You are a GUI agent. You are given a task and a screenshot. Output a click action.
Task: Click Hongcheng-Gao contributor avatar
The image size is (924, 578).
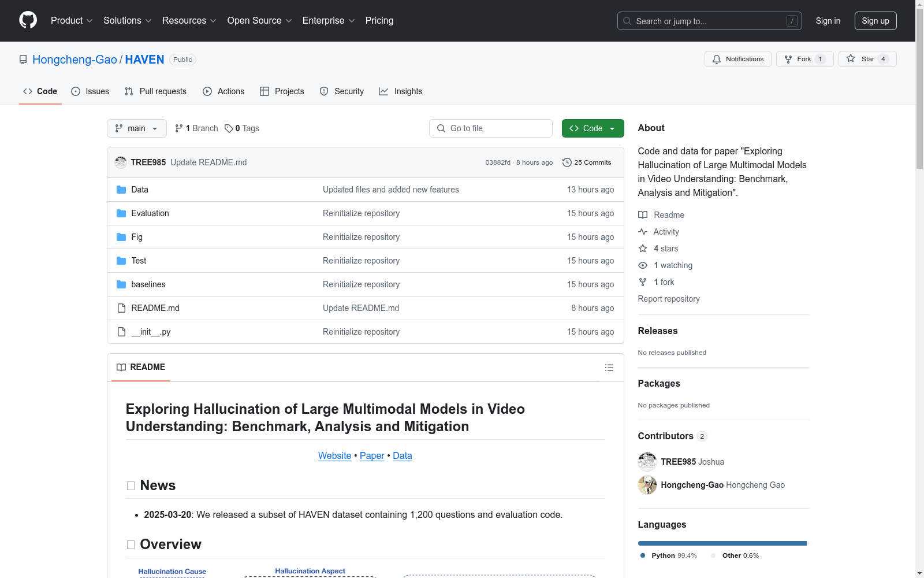click(x=647, y=485)
